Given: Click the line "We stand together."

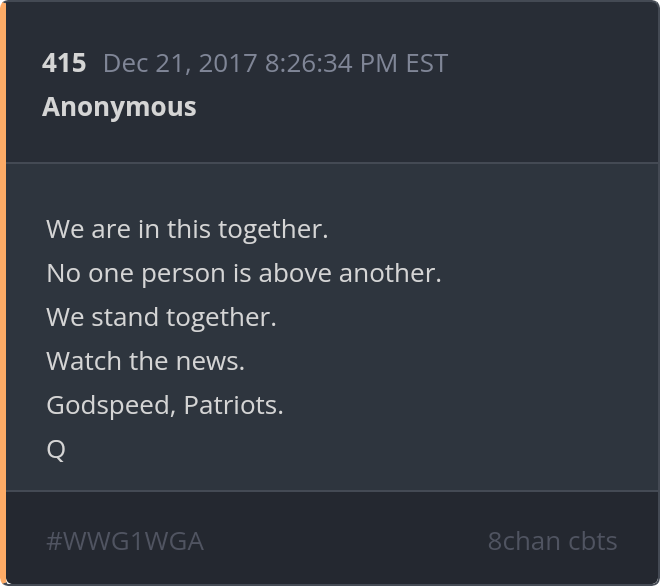Looking at the screenshot, I should 161,317.
